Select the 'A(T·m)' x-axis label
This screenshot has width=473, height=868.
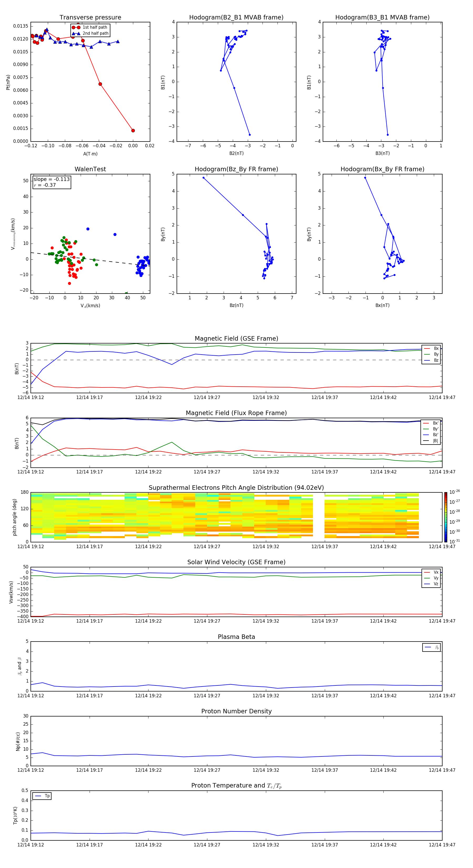pos(90,154)
